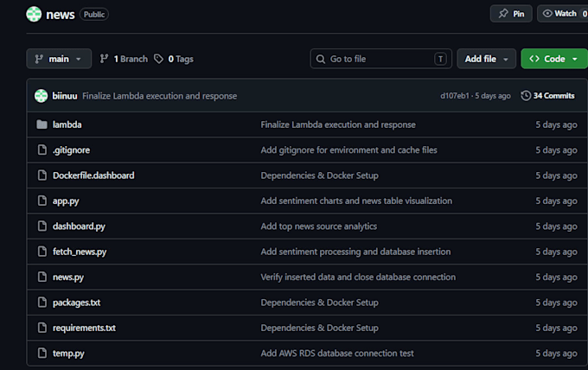This screenshot has width=588, height=370.
Task: Open 'Add gitignore for environment and cache files' commit
Action: (x=349, y=150)
